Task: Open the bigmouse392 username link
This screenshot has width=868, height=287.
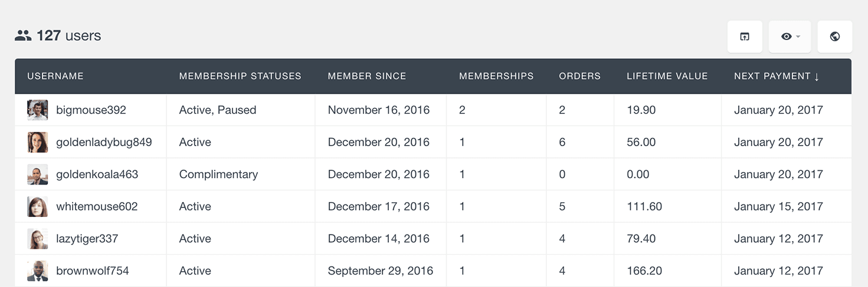Action: point(91,110)
